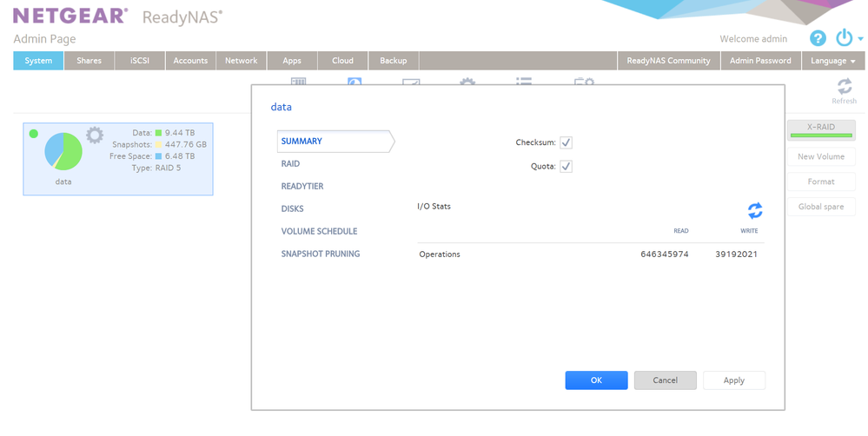Image resolution: width=868 pixels, height=436 pixels.
Task: Click the Data green legend swatch
Action: pyautogui.click(x=159, y=133)
